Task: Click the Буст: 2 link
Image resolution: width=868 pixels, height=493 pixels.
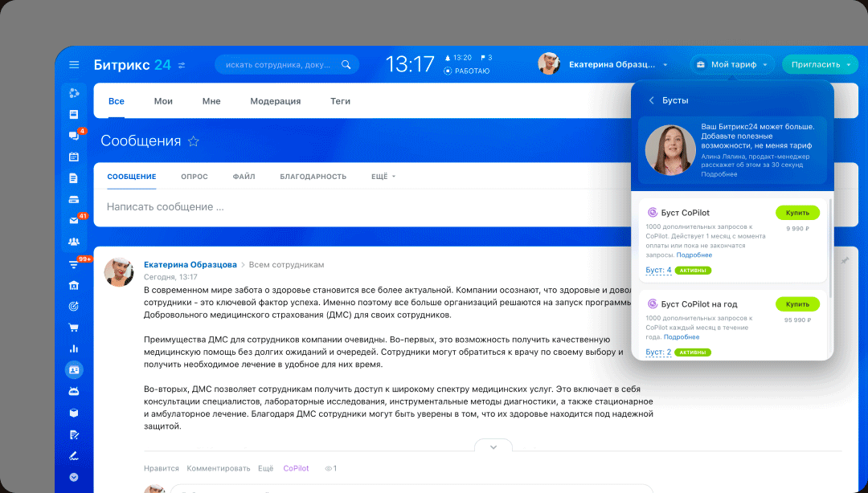Action: [658, 352]
